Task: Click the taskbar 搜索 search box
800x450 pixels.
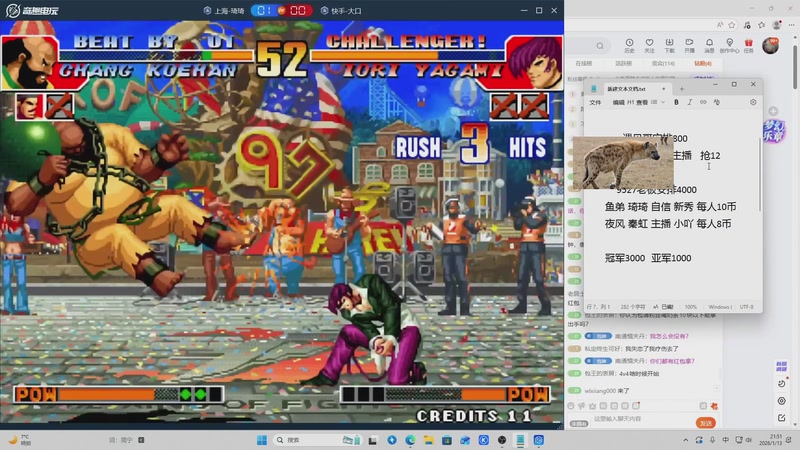Action: coord(317,440)
